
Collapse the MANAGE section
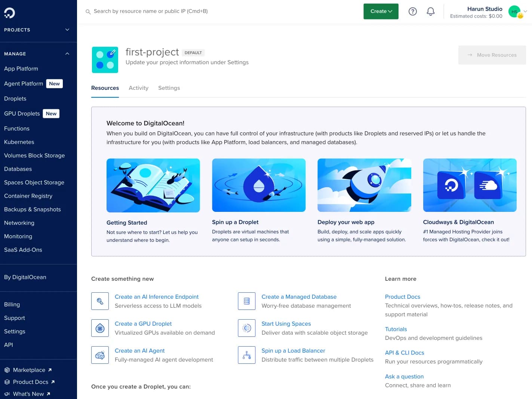tap(67, 54)
